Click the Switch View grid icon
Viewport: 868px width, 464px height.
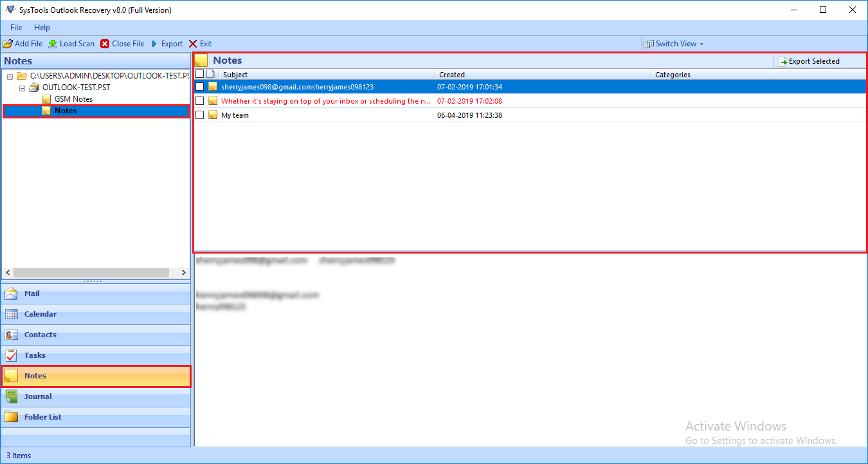[x=649, y=44]
